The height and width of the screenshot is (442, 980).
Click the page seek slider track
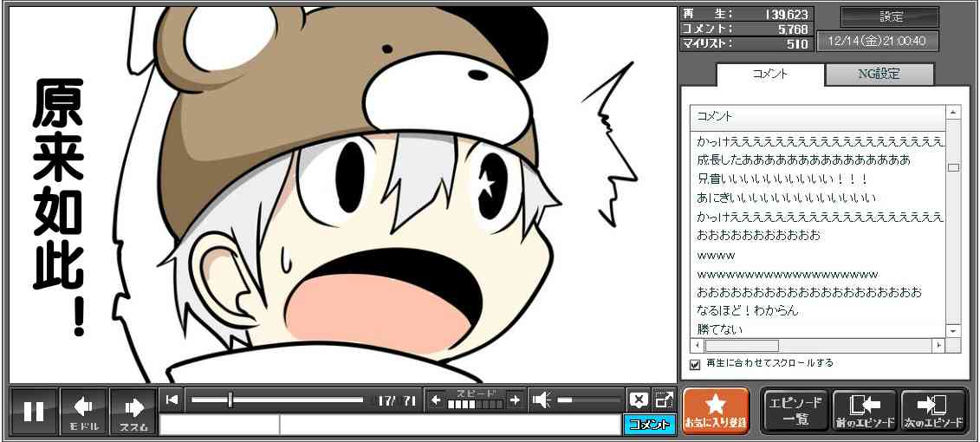pos(277,400)
